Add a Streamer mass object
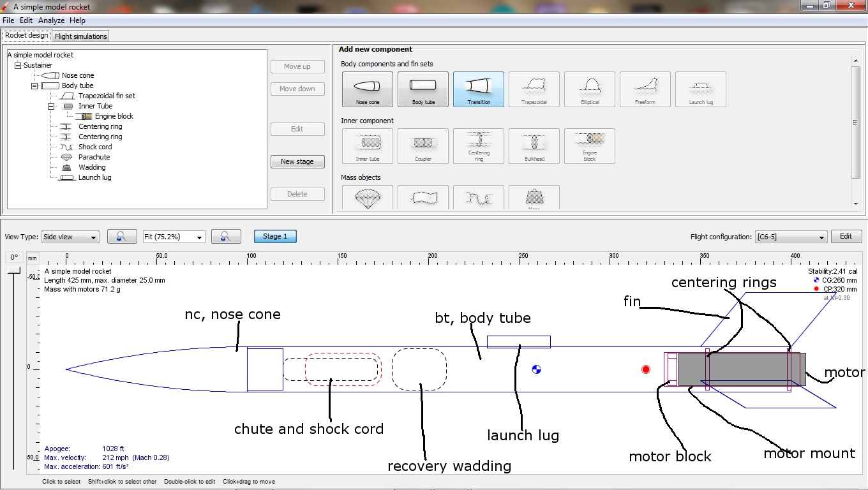Screen dimensions: 868x490 423,198
